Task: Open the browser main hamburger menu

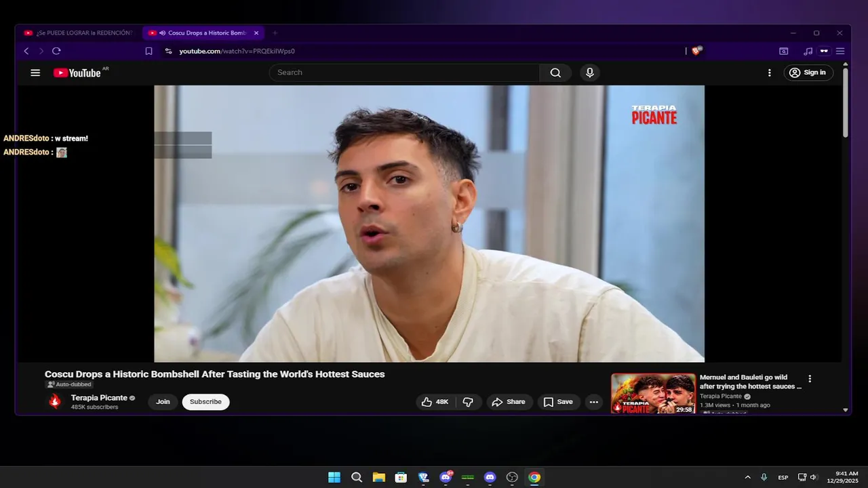Action: click(x=840, y=51)
